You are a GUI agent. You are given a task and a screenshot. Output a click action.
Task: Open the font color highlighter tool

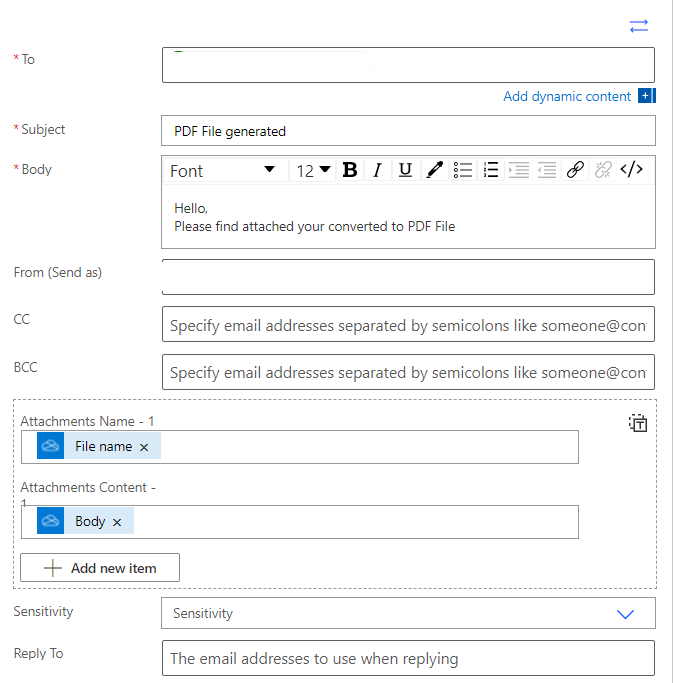coord(434,170)
